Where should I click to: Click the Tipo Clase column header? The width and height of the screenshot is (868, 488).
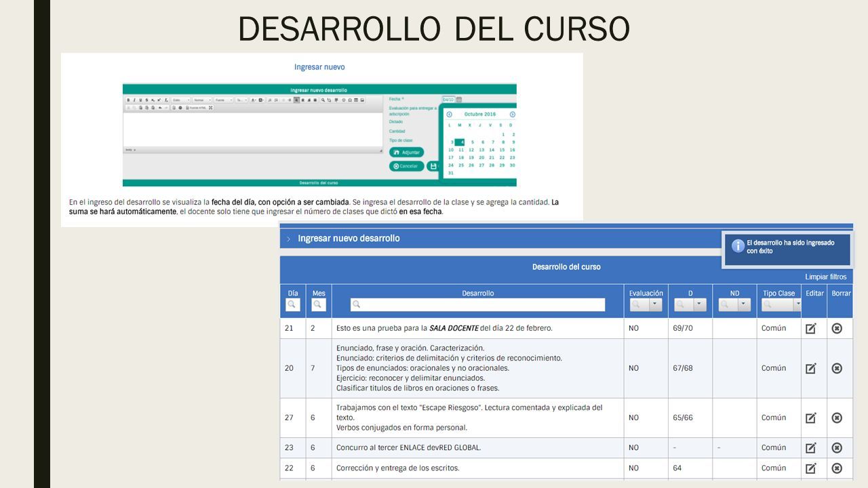click(778, 293)
